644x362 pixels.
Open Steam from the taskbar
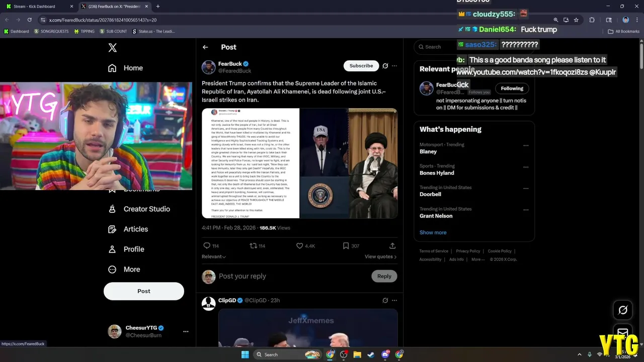point(371,354)
